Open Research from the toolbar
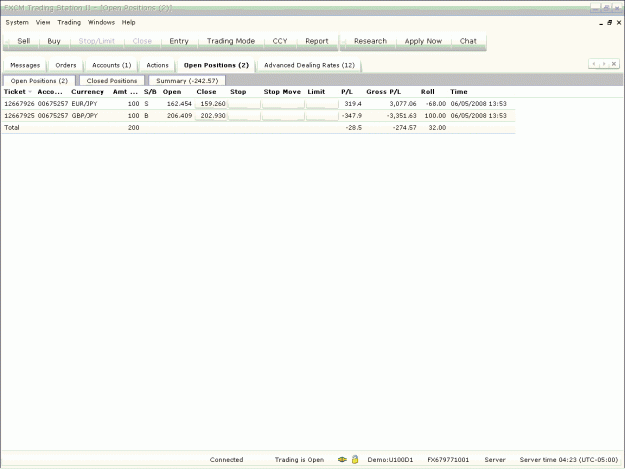Image resolution: width=625 pixels, height=469 pixels. pyautogui.click(x=370, y=41)
